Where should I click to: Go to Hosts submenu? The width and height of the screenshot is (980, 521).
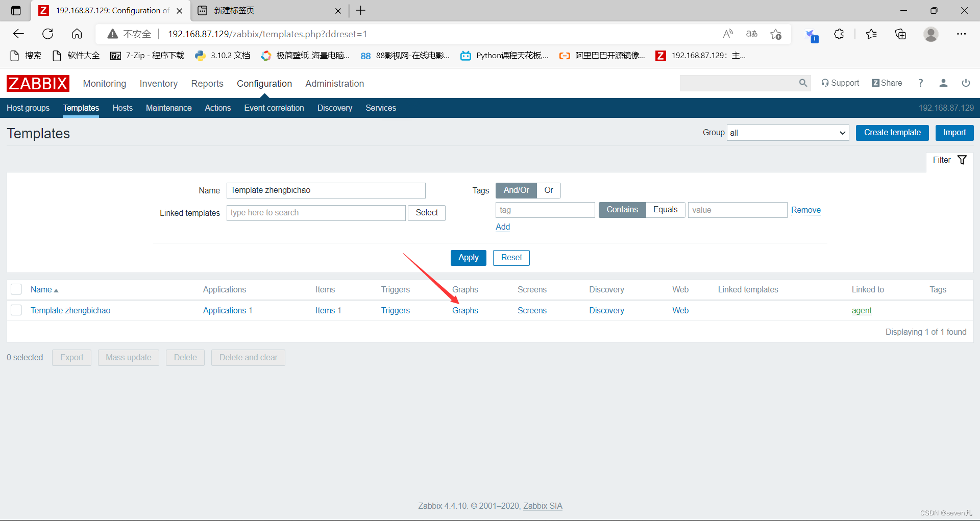click(122, 108)
